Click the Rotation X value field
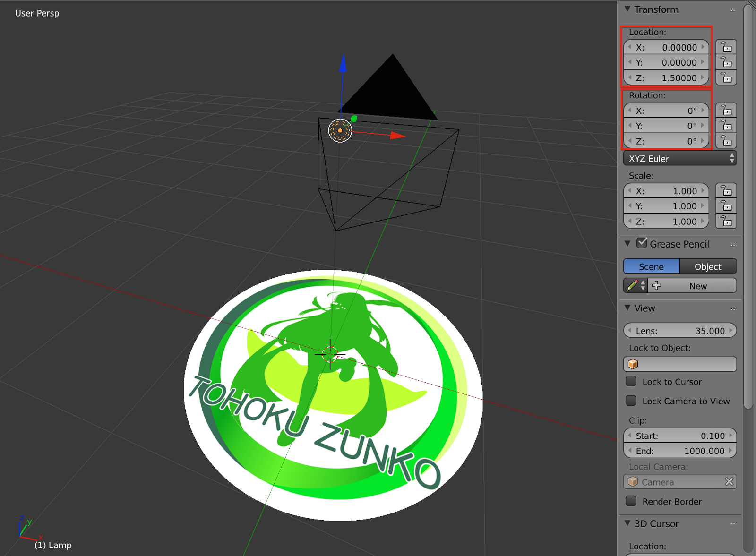Screen dimensions: 756x556 [x=666, y=111]
